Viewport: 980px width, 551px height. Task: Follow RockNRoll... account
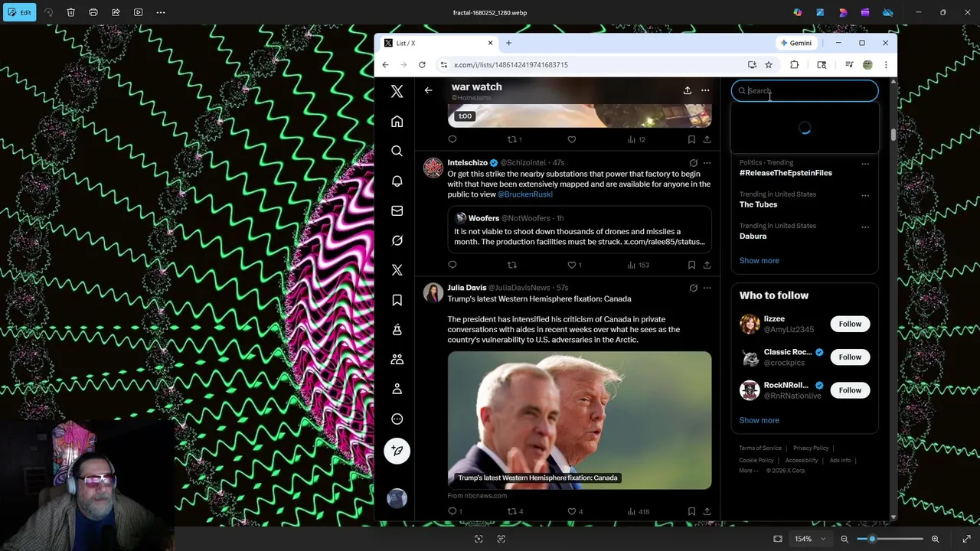[850, 390]
